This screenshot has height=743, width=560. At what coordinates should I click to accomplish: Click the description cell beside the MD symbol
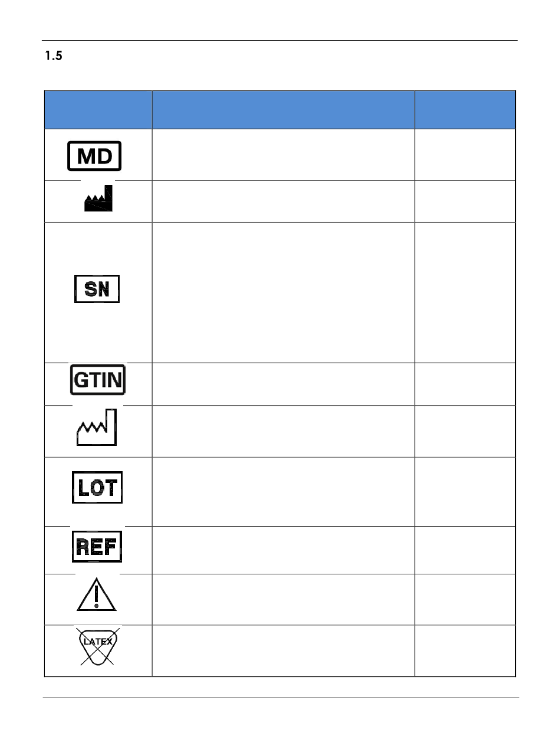[284, 155]
